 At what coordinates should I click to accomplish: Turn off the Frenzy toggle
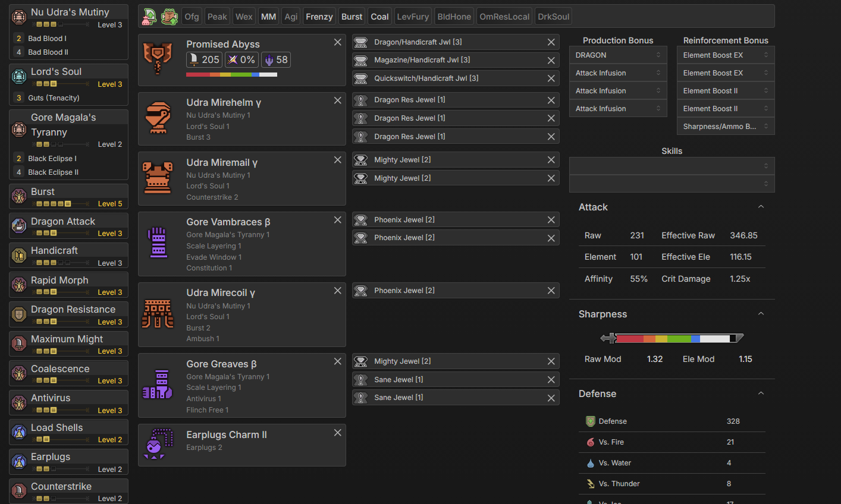(x=319, y=17)
